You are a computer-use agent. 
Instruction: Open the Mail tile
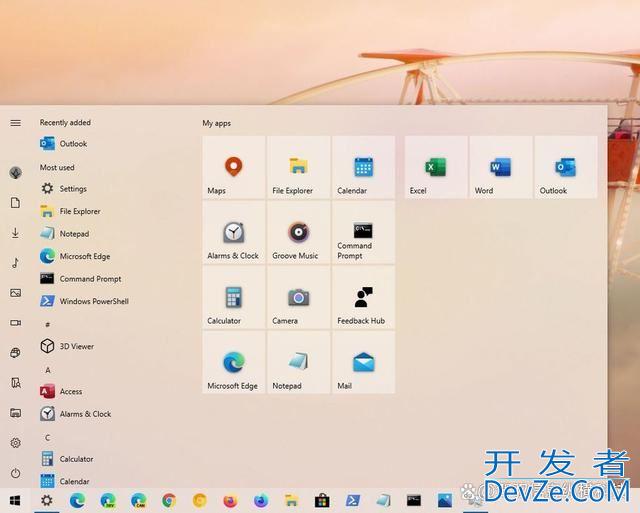coord(364,362)
